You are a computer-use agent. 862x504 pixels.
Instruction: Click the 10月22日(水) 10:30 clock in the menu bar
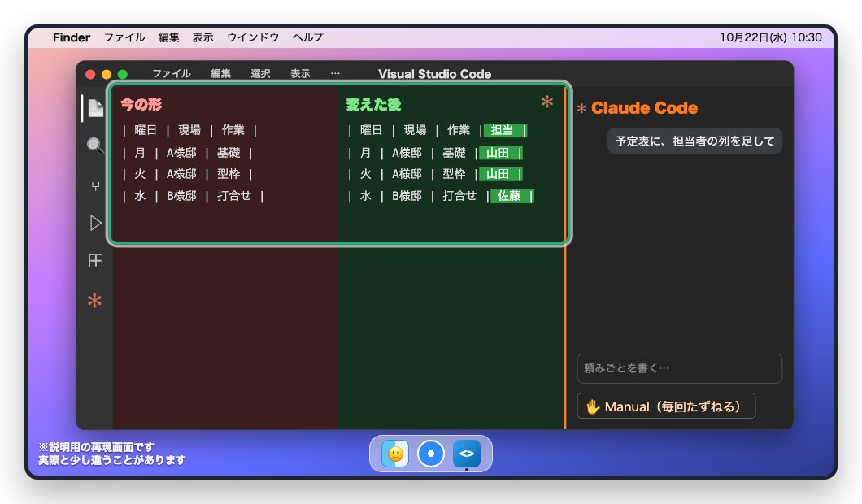pyautogui.click(x=771, y=37)
